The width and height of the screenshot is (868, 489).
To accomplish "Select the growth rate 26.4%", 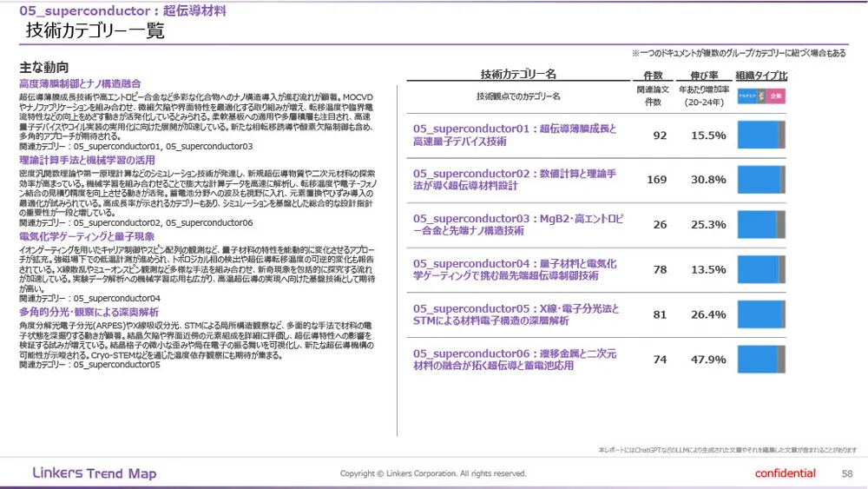I will tap(708, 314).
